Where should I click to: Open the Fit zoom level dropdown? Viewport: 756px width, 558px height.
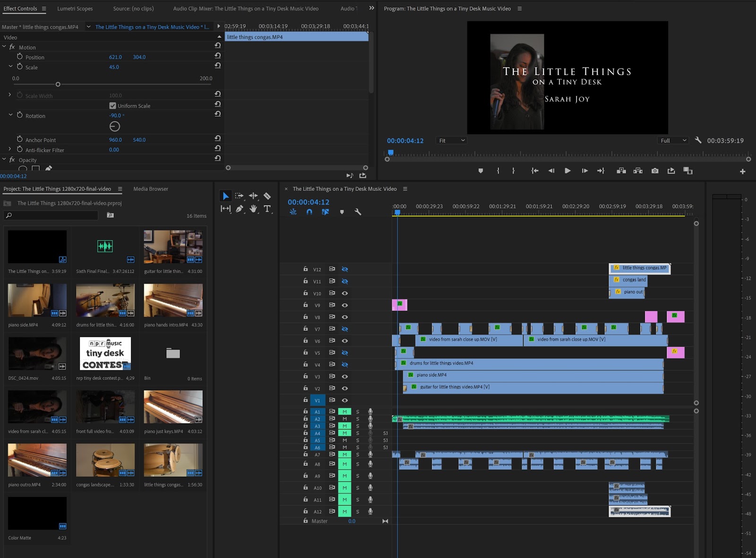(x=452, y=141)
